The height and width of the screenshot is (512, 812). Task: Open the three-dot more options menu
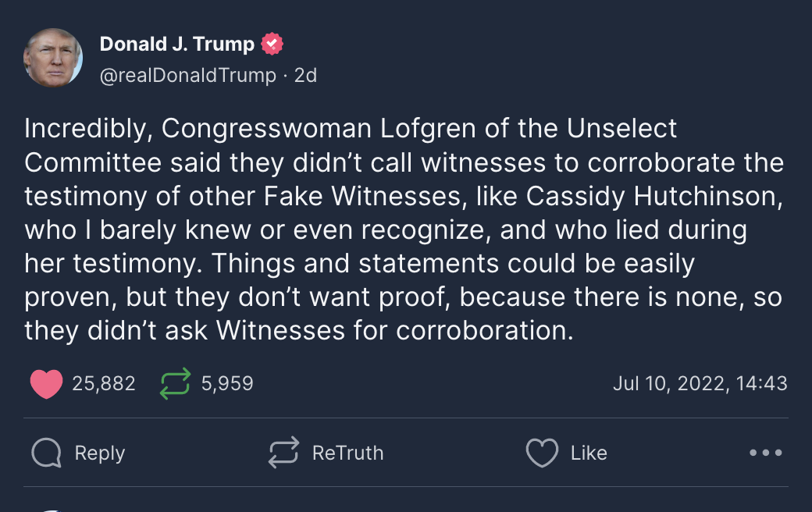click(x=765, y=453)
